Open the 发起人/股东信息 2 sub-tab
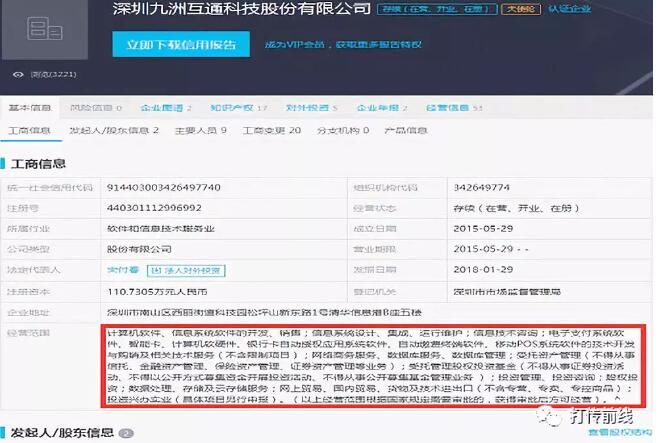 click(x=114, y=130)
